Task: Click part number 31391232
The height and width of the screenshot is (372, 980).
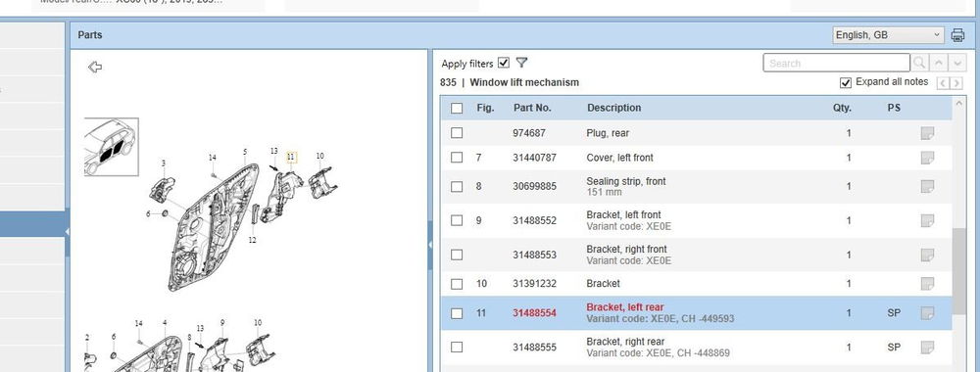Action: [x=534, y=283]
